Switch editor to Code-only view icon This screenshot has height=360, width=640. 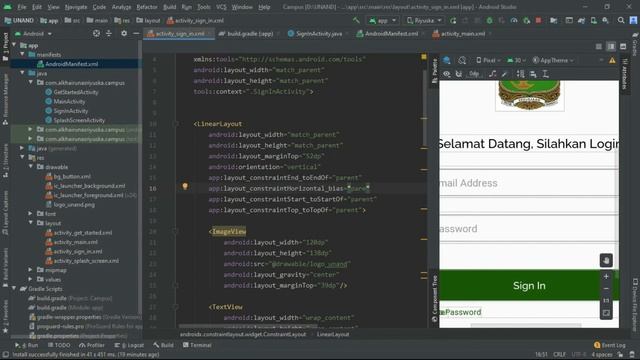point(598,47)
